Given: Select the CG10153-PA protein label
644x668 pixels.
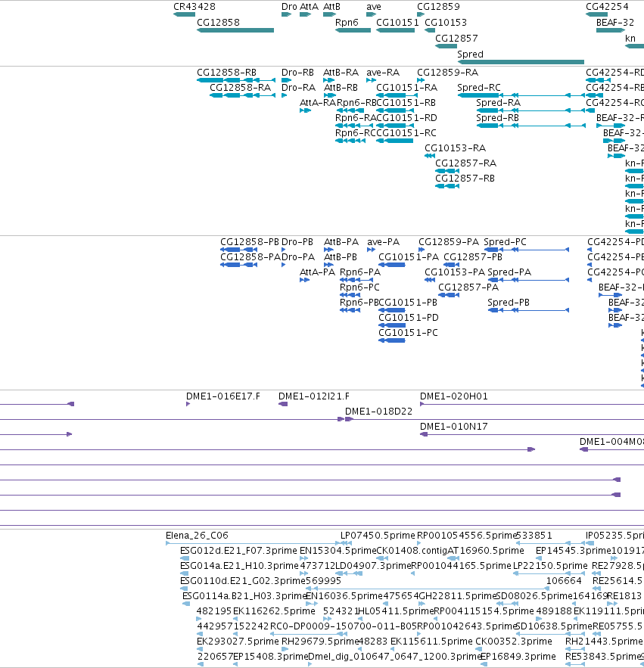Looking at the screenshot, I should coord(455,272).
